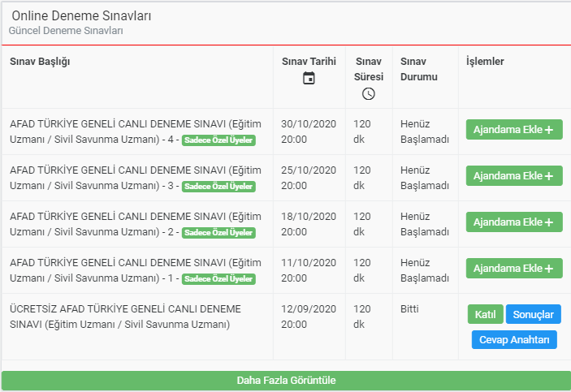Screen dimensions: 571x392
Task: Click the Güncel Deneme Sınavları subtitle
Action: click(x=66, y=31)
